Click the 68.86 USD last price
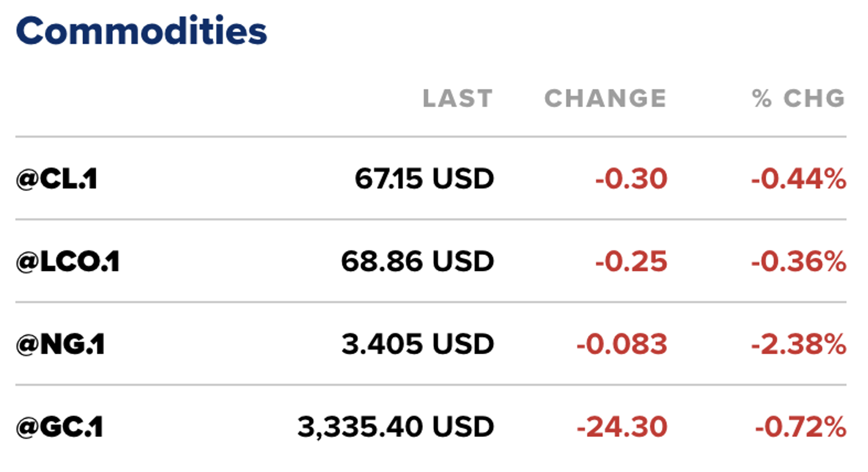The width and height of the screenshot is (868, 472). [417, 262]
